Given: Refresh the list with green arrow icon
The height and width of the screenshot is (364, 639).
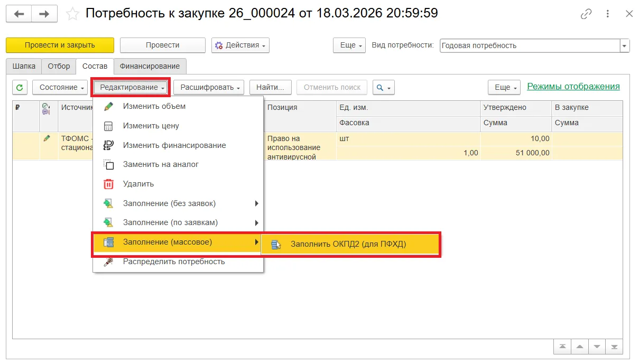Looking at the screenshot, I should pos(20,87).
